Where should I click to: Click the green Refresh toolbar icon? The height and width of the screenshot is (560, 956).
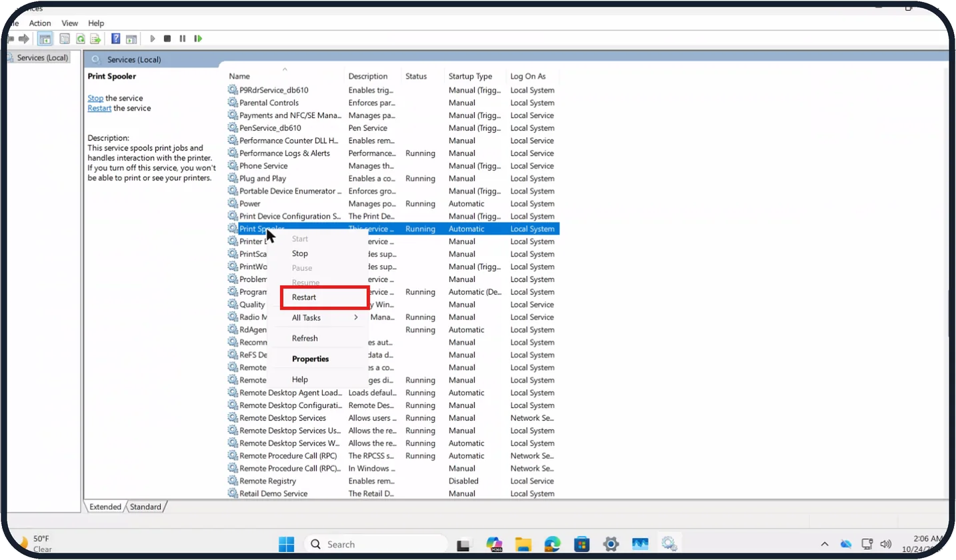point(80,39)
